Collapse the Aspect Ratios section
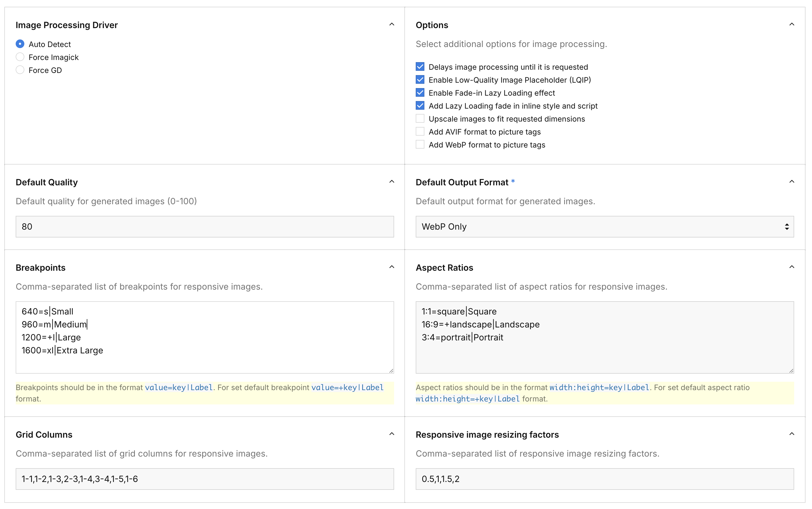Image resolution: width=812 pixels, height=509 pixels. (x=791, y=267)
